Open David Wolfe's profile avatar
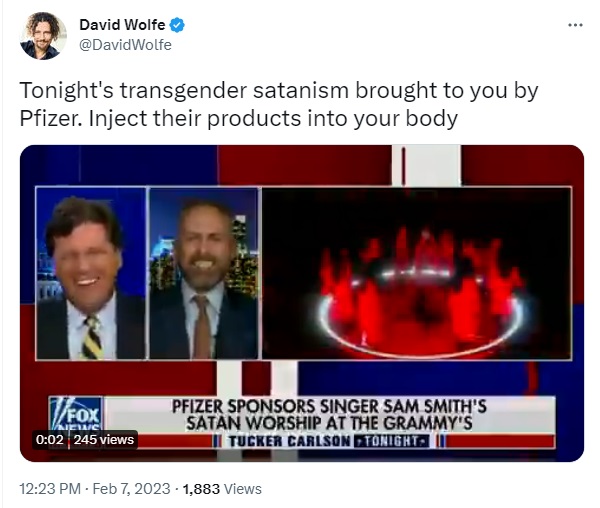Screen dimensions: 600x508 43,36
